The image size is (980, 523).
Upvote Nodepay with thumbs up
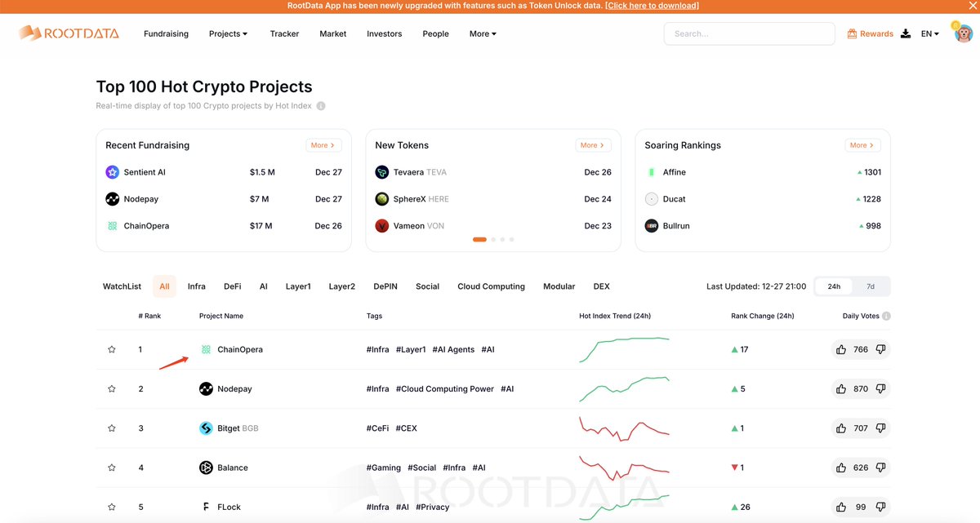[841, 389]
